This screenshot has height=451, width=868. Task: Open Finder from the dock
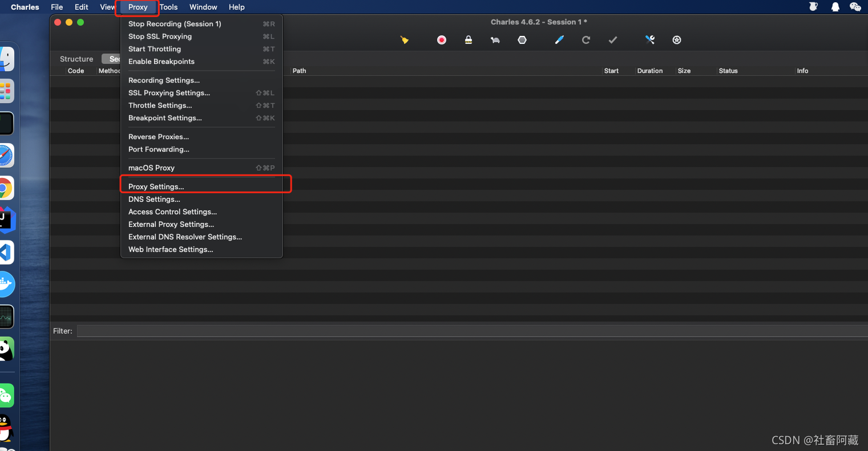tap(6, 59)
